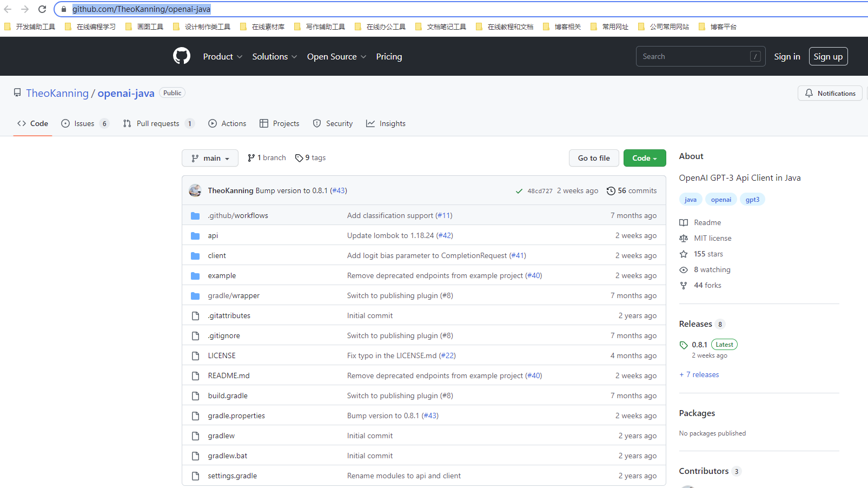Click the commit author avatar

click(195, 190)
